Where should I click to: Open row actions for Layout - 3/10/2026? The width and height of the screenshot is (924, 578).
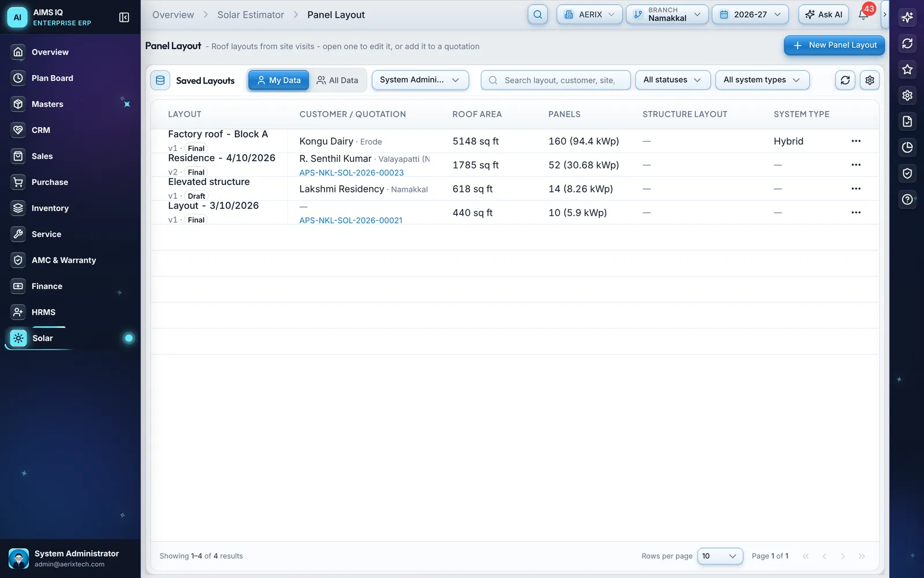[x=856, y=213]
